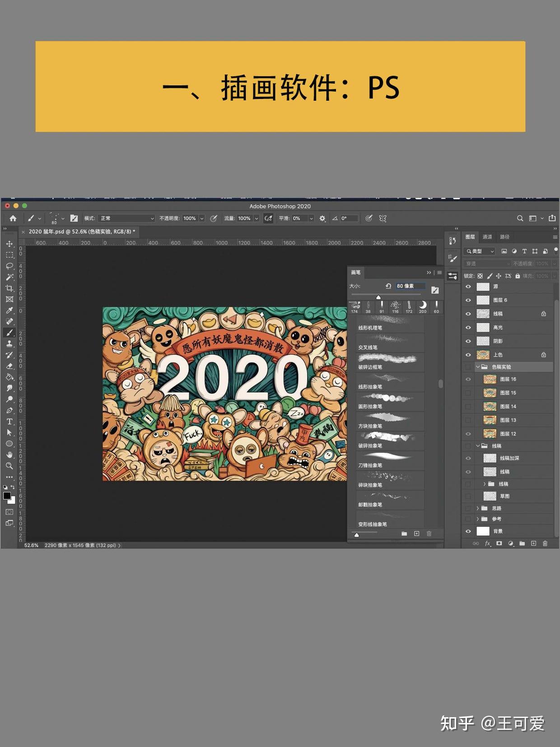This screenshot has width=560, height=747.
Task: Adjust the brush size slider handle
Action: [x=378, y=297]
